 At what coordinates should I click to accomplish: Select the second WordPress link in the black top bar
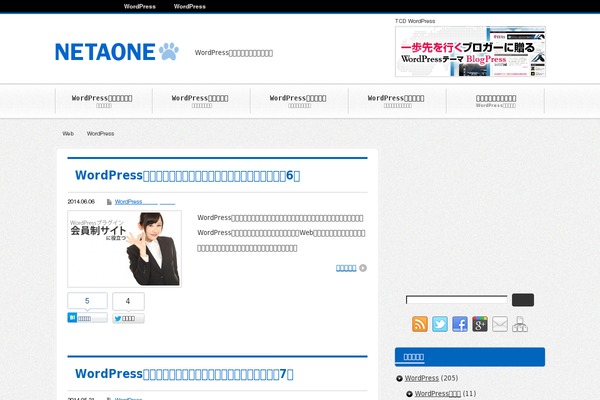tap(190, 7)
